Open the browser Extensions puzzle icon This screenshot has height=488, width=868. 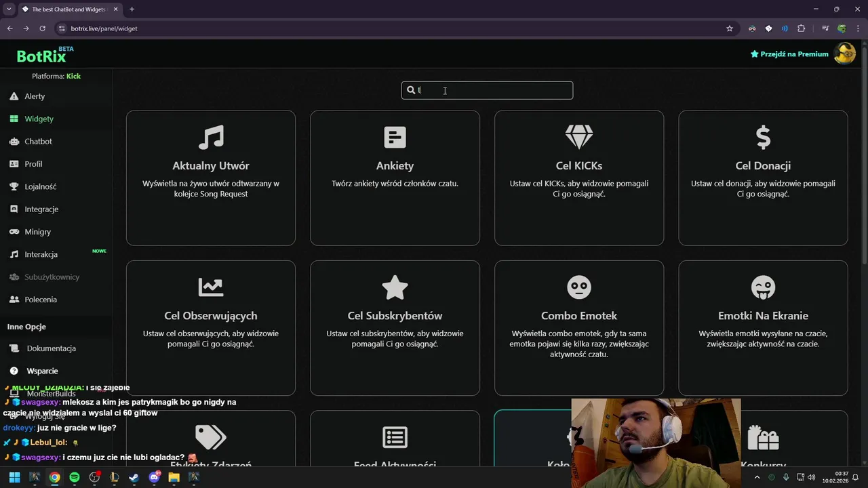pos(801,28)
